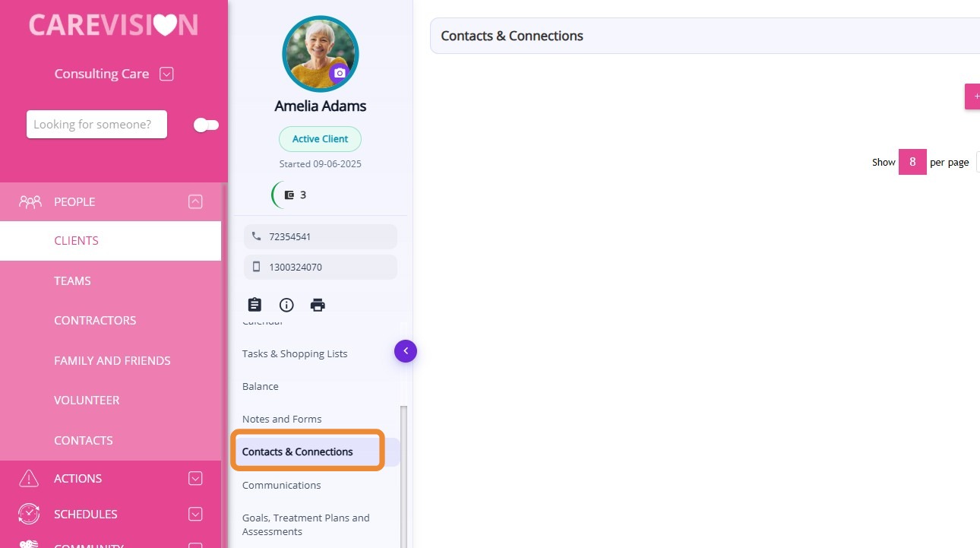
Task: Open the Consulting Care dropdown
Action: tap(167, 74)
